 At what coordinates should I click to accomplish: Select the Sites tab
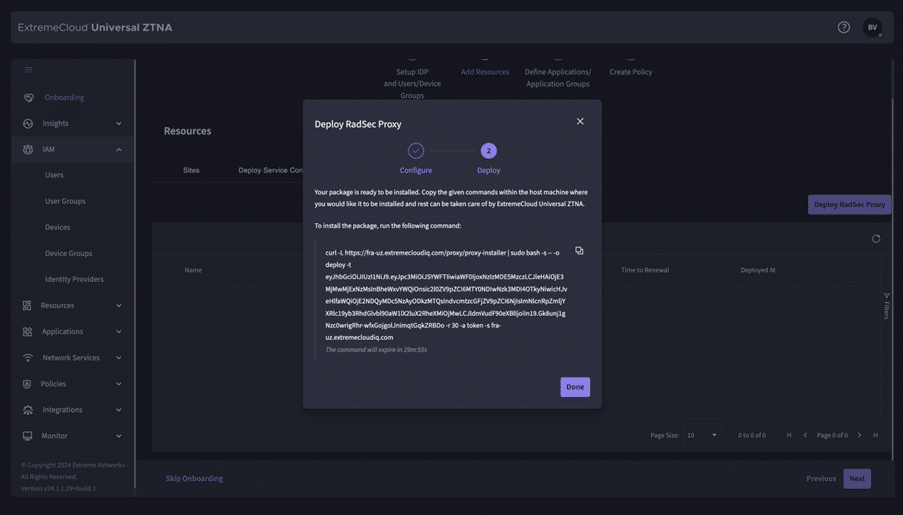[x=191, y=170]
